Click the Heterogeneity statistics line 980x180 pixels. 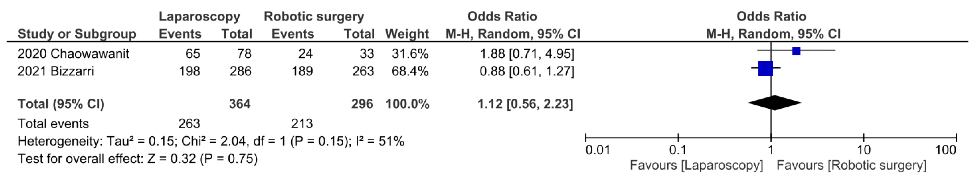coord(211,141)
